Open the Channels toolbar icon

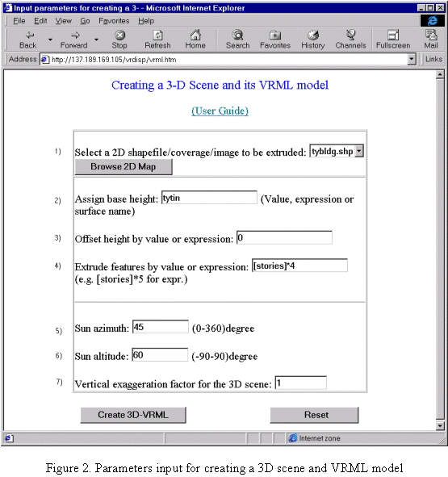click(x=350, y=35)
